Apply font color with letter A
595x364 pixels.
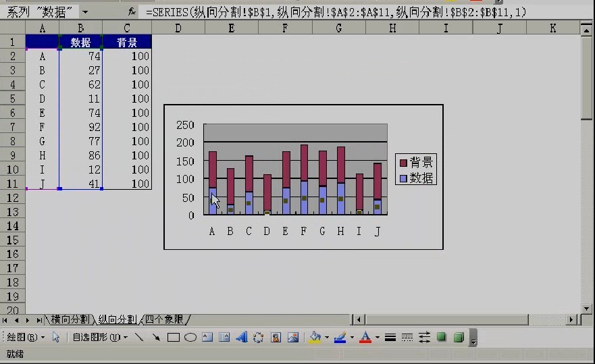tap(365, 337)
